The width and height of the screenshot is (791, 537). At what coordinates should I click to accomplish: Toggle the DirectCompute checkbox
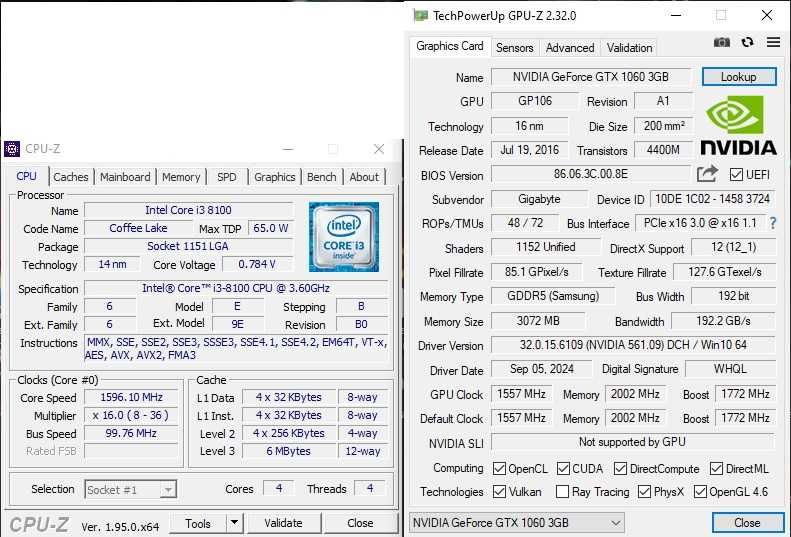click(x=620, y=469)
